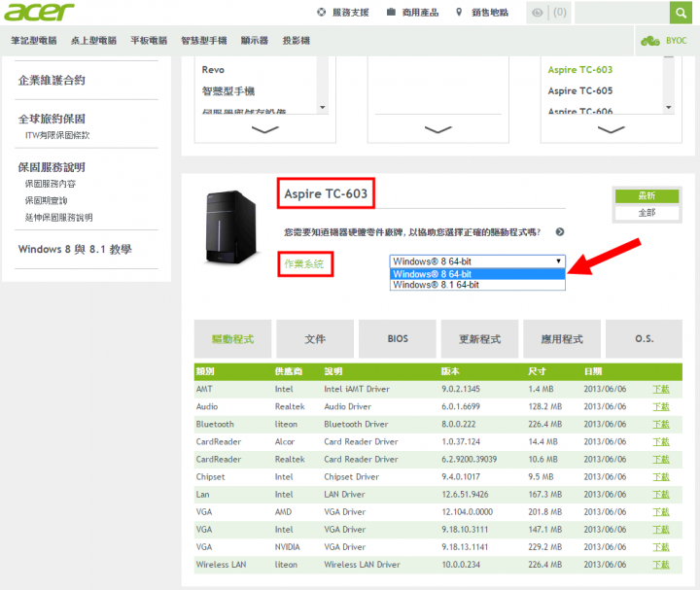Open the 顯示器 monitors menu

click(x=255, y=41)
